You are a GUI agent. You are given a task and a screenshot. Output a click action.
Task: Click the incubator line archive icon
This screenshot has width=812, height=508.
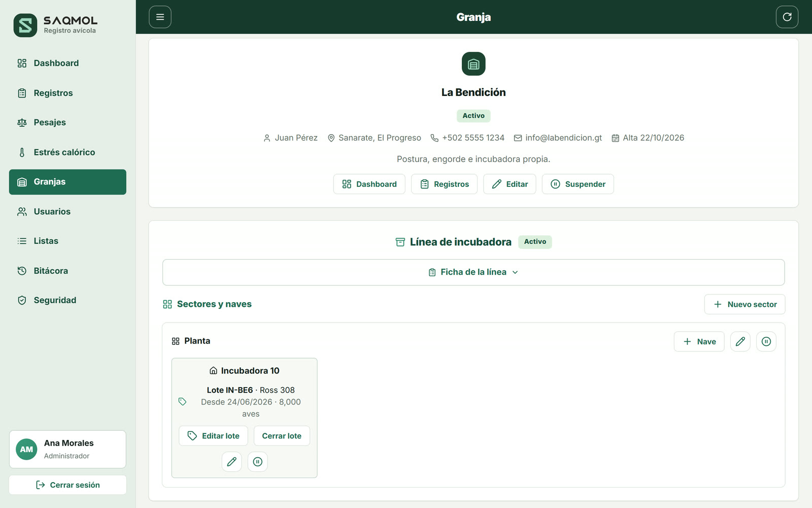(x=400, y=242)
